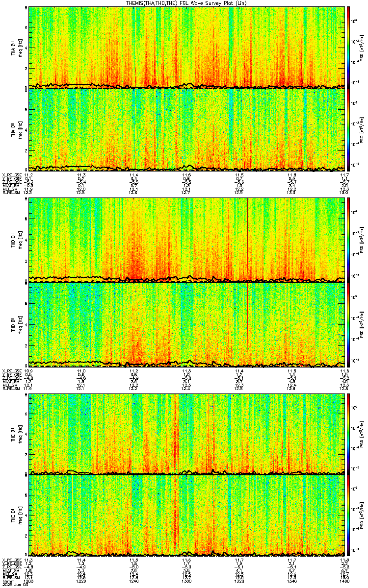Viewport: 368px width, 588px height.
Task: Click the '1300' time tick label
Action: 186,581
